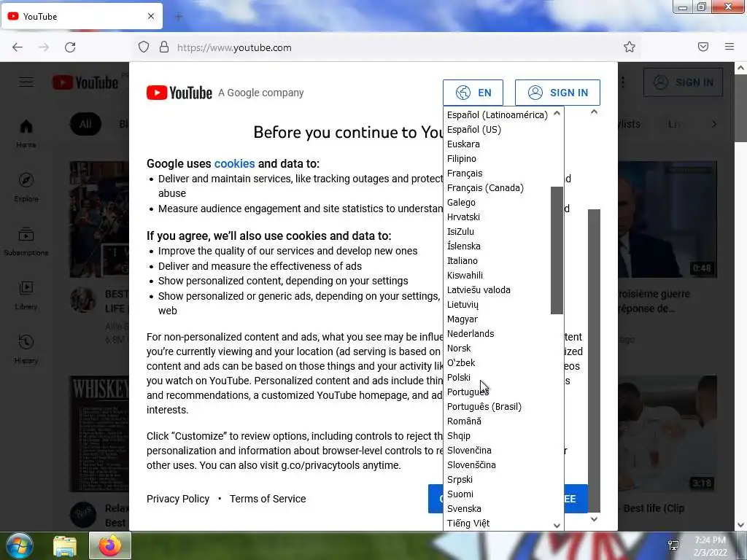Click the language list scrollbar thumb

coord(557,251)
